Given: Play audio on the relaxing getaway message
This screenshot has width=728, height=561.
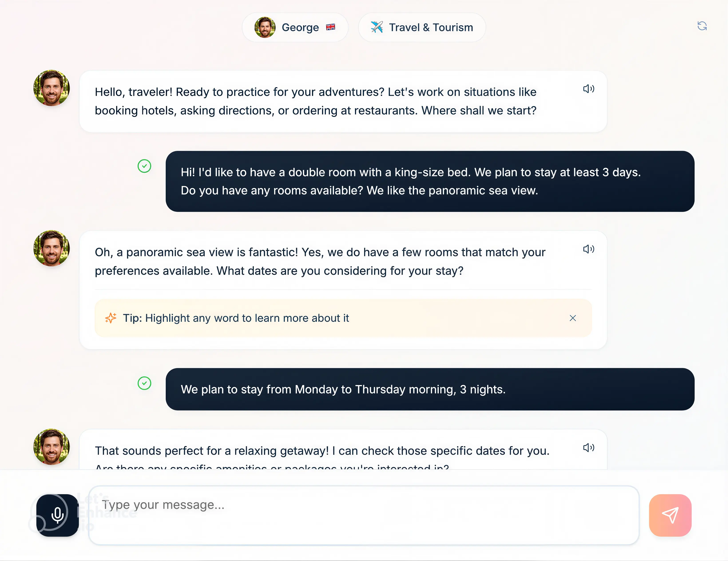Looking at the screenshot, I should (589, 447).
